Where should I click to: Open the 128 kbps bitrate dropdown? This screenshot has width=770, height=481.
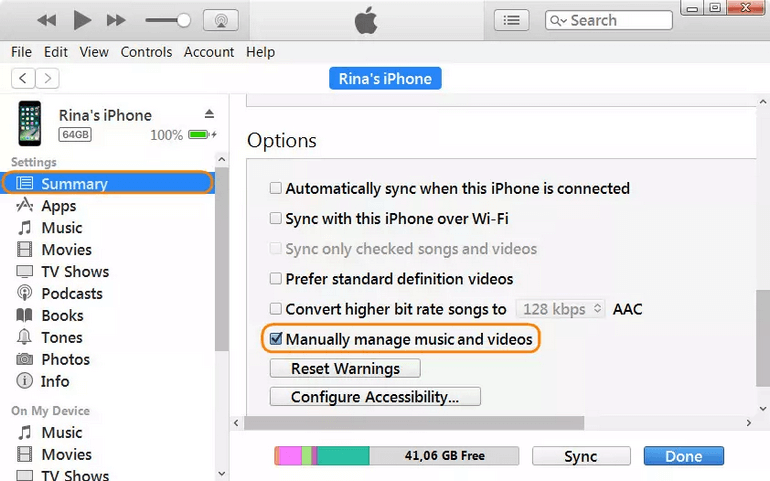click(x=560, y=309)
